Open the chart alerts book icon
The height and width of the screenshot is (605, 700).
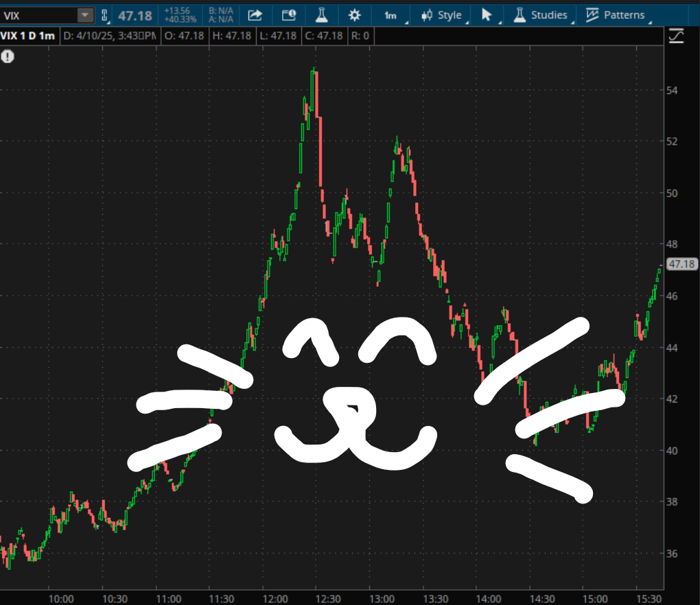[289, 15]
